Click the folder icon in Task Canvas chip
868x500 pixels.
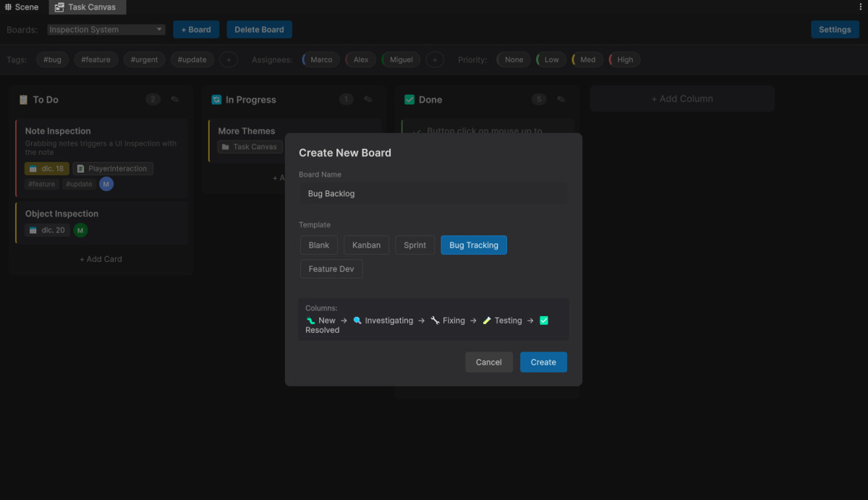(x=225, y=146)
